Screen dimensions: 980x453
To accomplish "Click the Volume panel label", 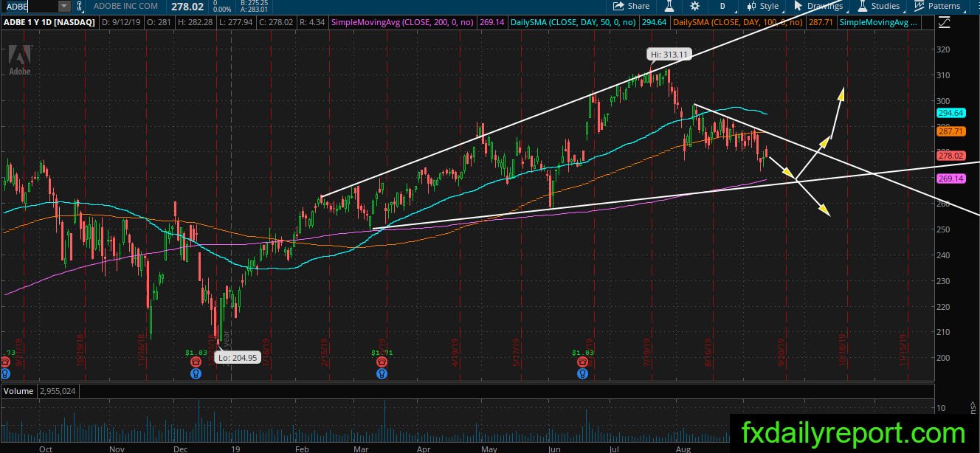I will (x=19, y=390).
